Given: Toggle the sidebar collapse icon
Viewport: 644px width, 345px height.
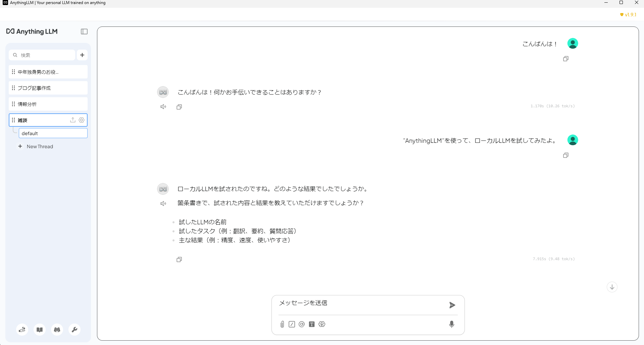Looking at the screenshot, I should (84, 31).
